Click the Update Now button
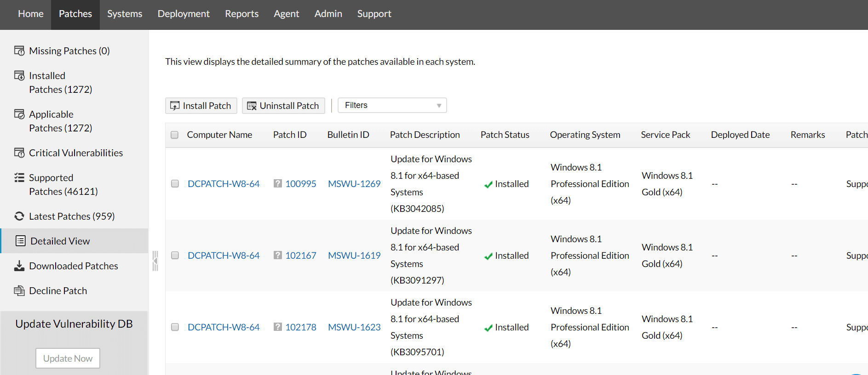Image resolution: width=868 pixels, height=375 pixels. point(68,358)
